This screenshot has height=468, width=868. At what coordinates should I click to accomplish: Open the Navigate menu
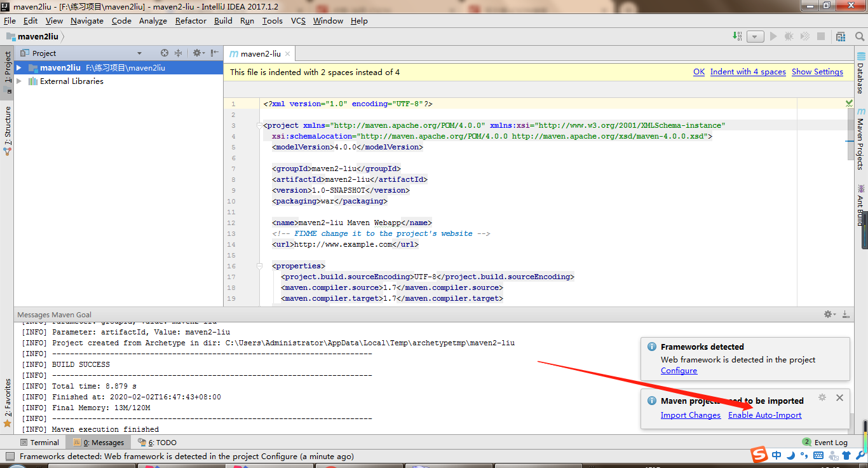(x=87, y=20)
